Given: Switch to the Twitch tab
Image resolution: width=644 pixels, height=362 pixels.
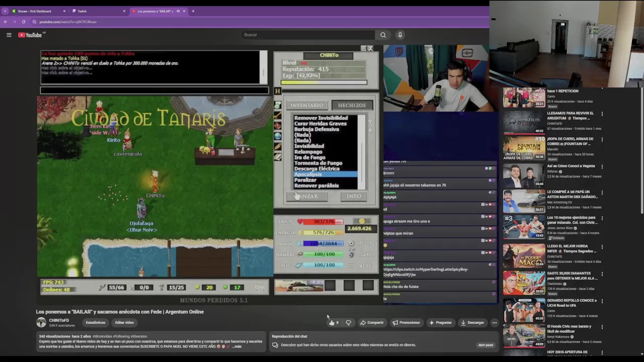Looking at the screenshot, I should (99, 11).
